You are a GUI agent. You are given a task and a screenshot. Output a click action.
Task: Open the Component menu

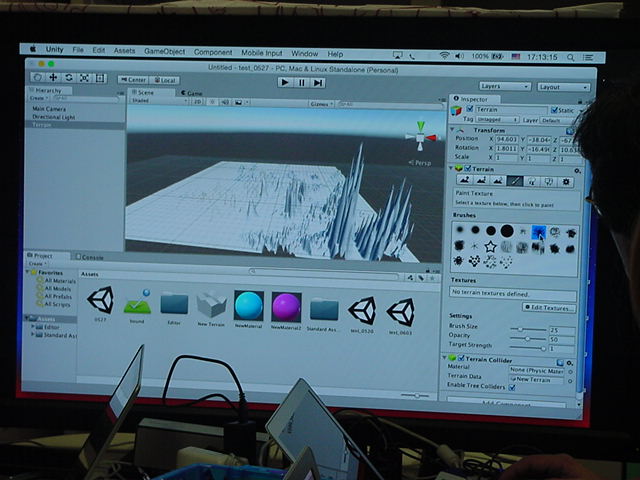(213, 52)
